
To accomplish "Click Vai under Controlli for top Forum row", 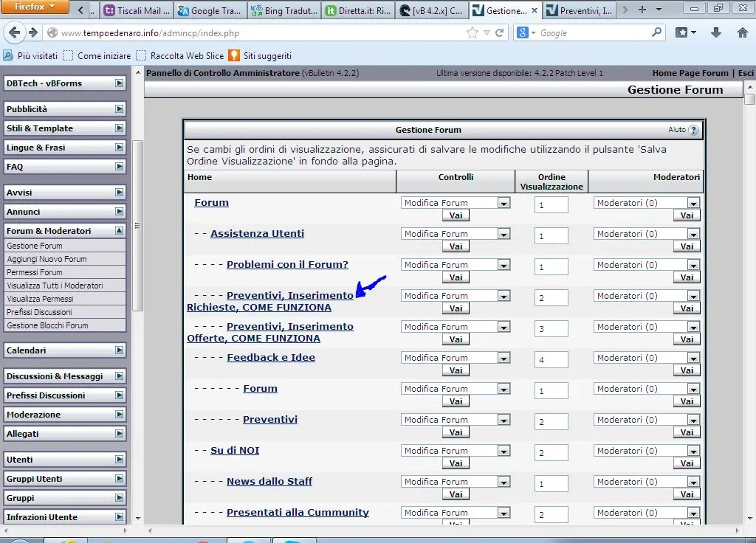I will point(456,215).
